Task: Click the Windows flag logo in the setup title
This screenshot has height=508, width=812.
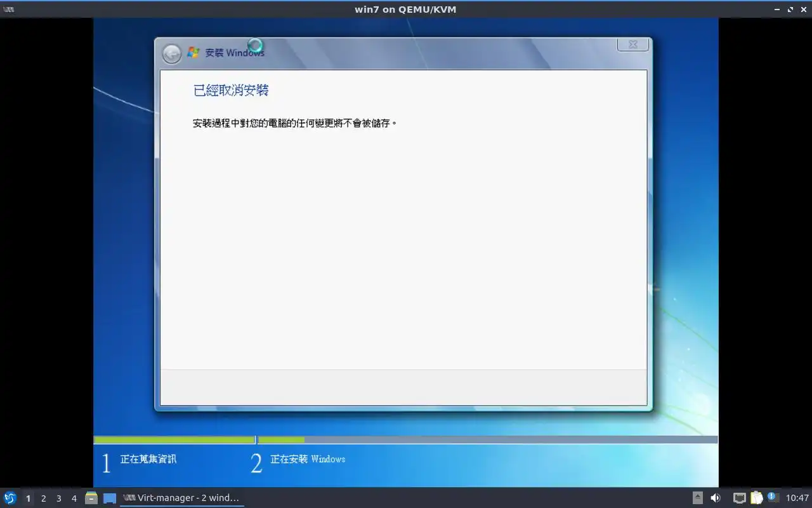Action: tap(193, 53)
